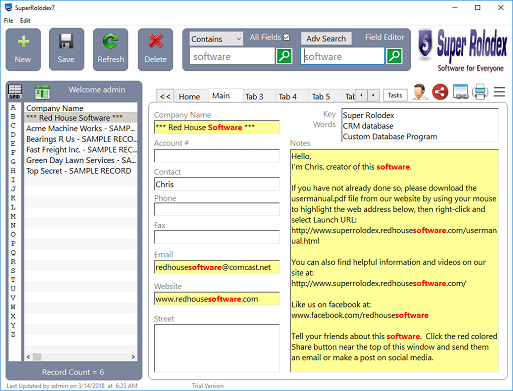Click the Email field
Screen dimensions: 513x391
(x=217, y=267)
